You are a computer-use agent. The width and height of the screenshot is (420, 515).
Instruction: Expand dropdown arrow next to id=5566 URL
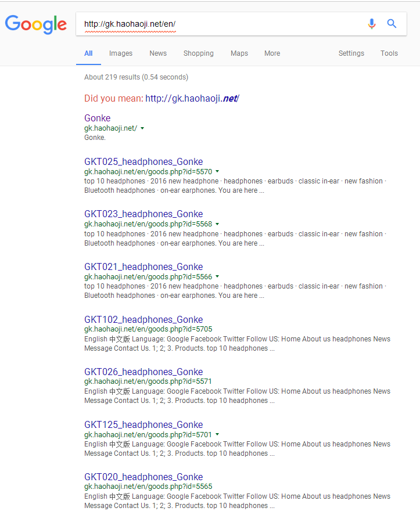click(x=217, y=276)
